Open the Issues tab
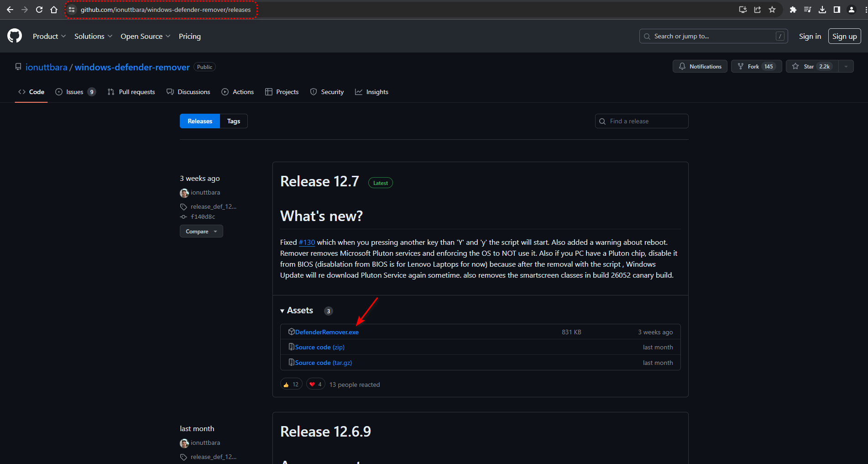 75,92
